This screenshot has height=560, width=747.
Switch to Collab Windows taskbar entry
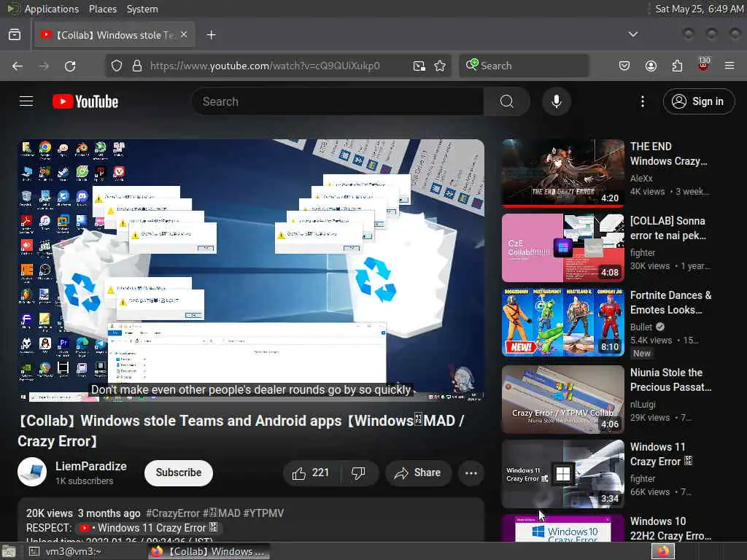pos(209,551)
